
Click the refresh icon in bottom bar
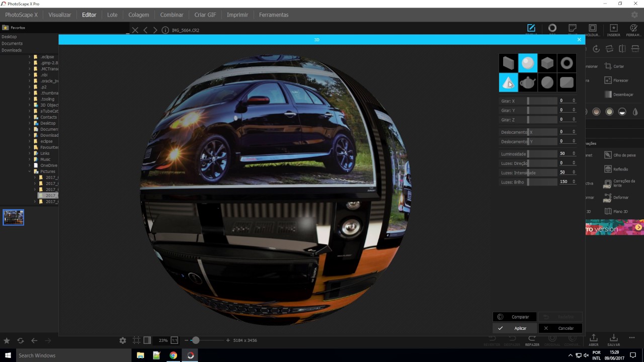pos(21,340)
